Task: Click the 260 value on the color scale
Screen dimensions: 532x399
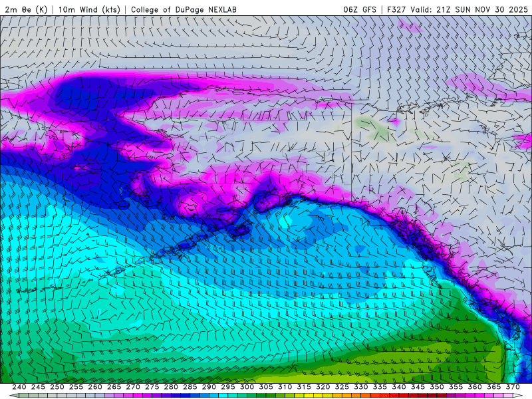Action: (95, 387)
